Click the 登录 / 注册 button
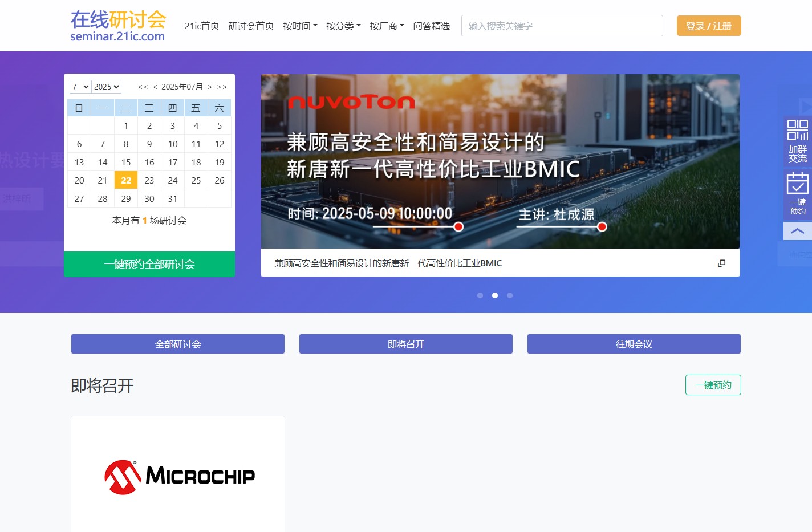 (709, 26)
